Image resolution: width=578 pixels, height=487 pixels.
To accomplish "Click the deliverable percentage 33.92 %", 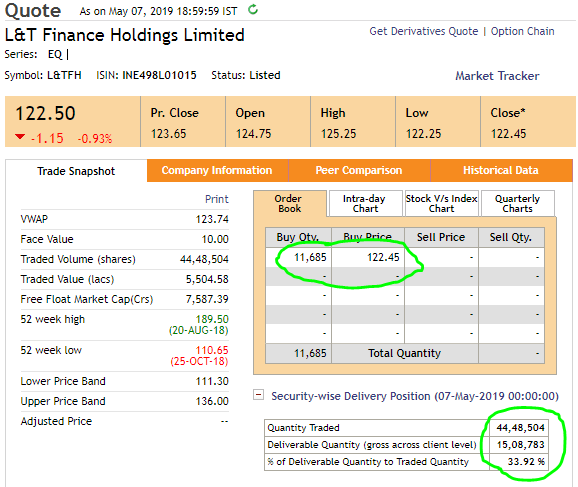I will tap(526, 462).
